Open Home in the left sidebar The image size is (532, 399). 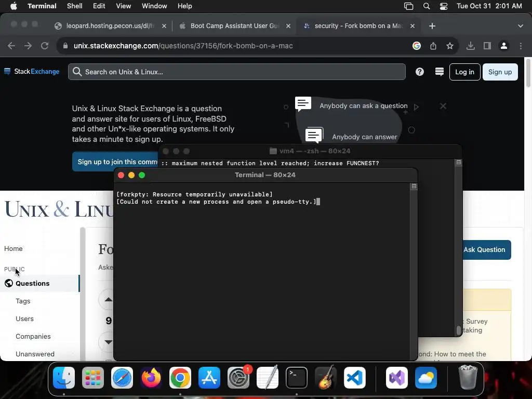tap(13, 248)
